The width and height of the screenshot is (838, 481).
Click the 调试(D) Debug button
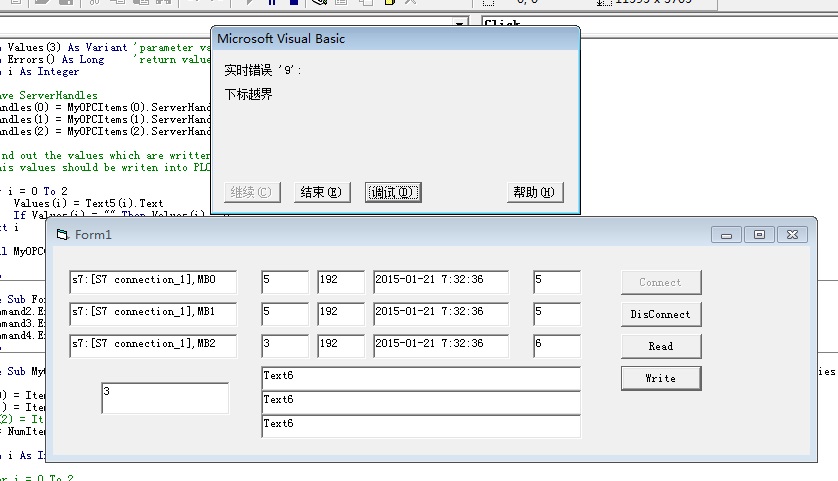(x=393, y=192)
